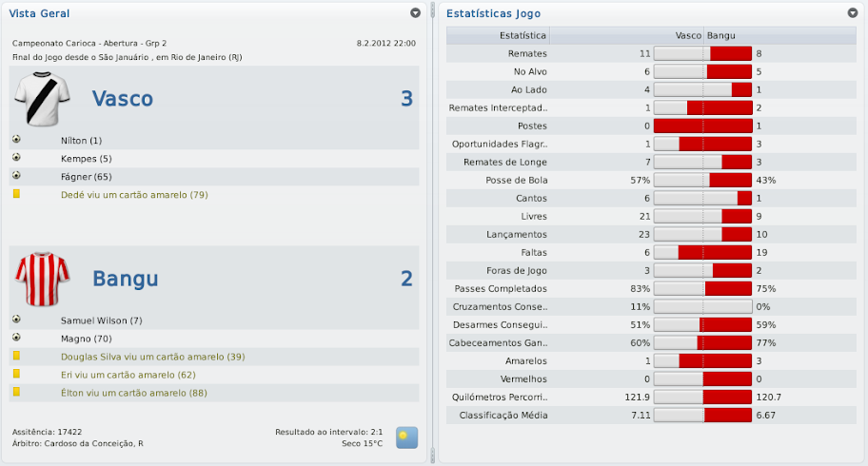Select the Kempes (5) goal entry
Image resolution: width=868 pixels, height=466 pixels.
(x=86, y=158)
